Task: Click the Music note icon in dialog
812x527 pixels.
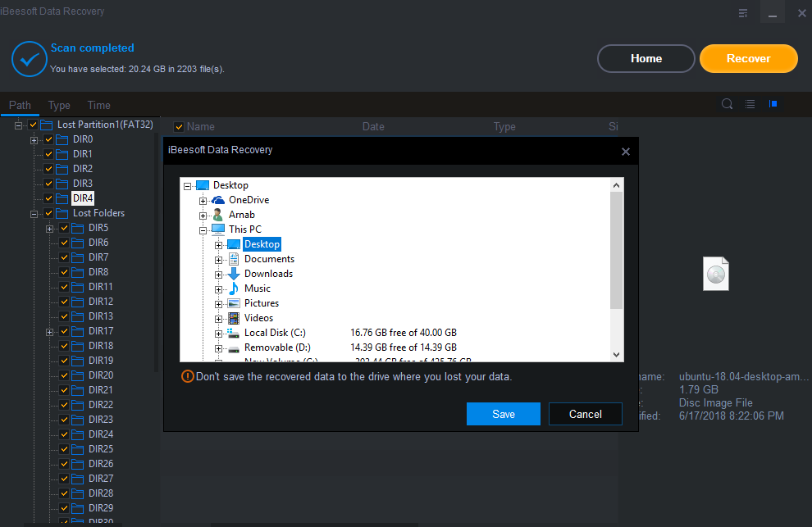Action: point(234,288)
